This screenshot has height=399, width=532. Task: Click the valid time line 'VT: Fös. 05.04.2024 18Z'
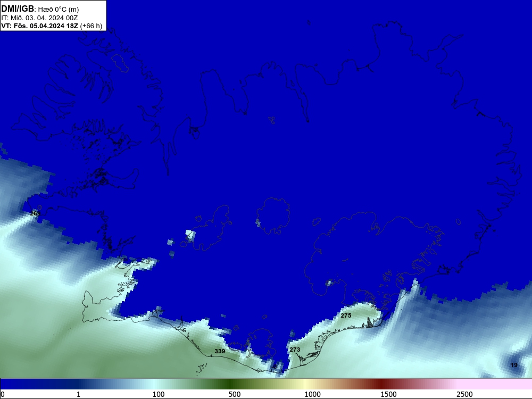(40, 26)
